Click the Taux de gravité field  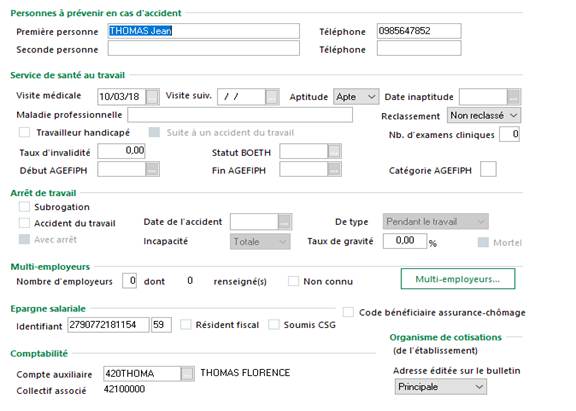coord(405,241)
